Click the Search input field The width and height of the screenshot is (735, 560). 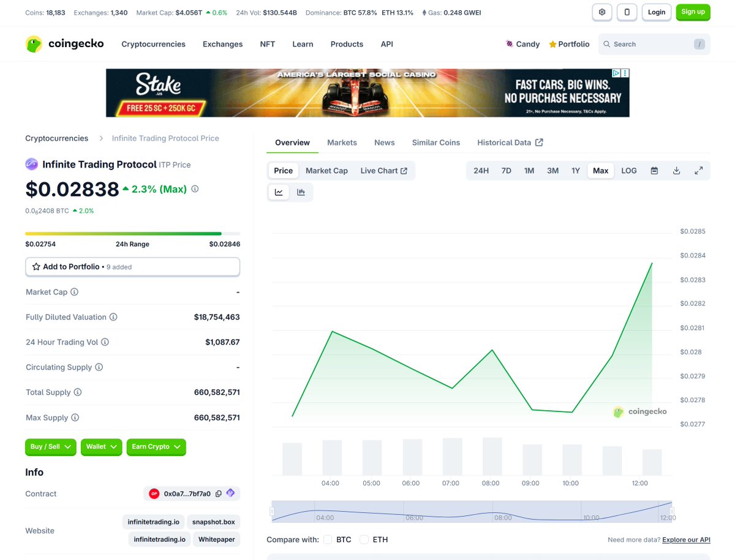654,44
